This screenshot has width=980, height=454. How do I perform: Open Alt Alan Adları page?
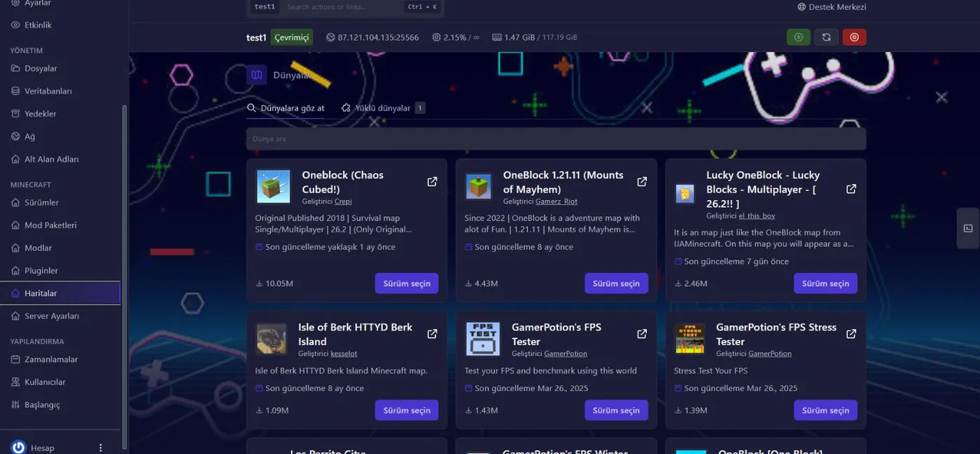tap(52, 159)
